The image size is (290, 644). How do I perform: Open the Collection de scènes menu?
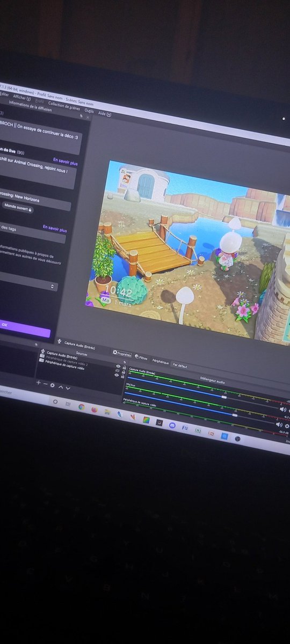click(64, 106)
